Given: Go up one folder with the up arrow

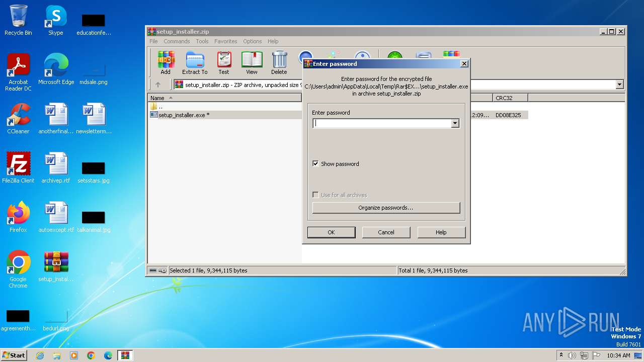Looking at the screenshot, I should [158, 84].
